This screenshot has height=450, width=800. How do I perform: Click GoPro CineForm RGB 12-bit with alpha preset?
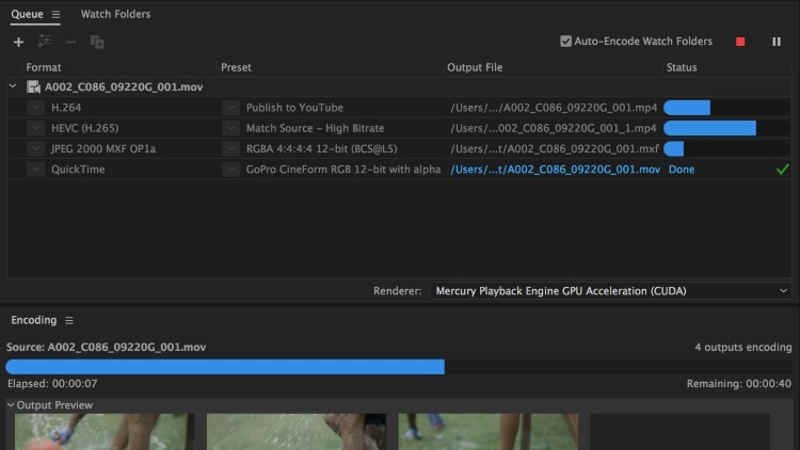(343, 169)
